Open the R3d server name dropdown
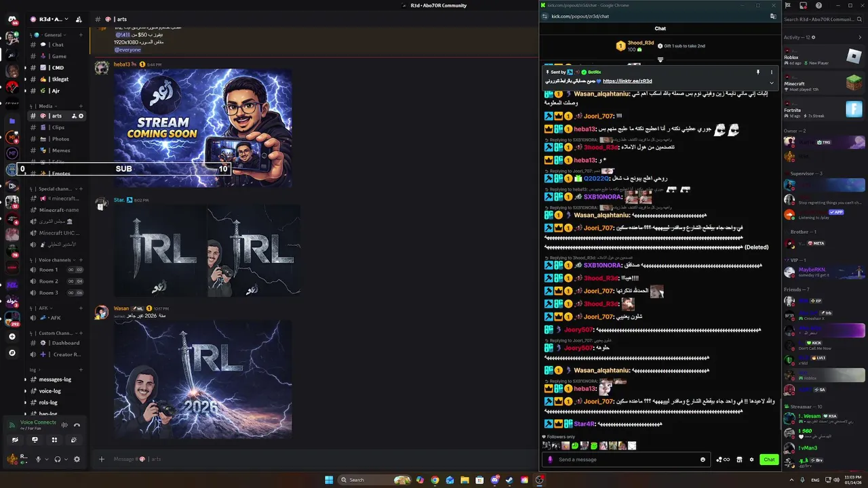Viewport: 868px width, 488px height. tap(53, 19)
